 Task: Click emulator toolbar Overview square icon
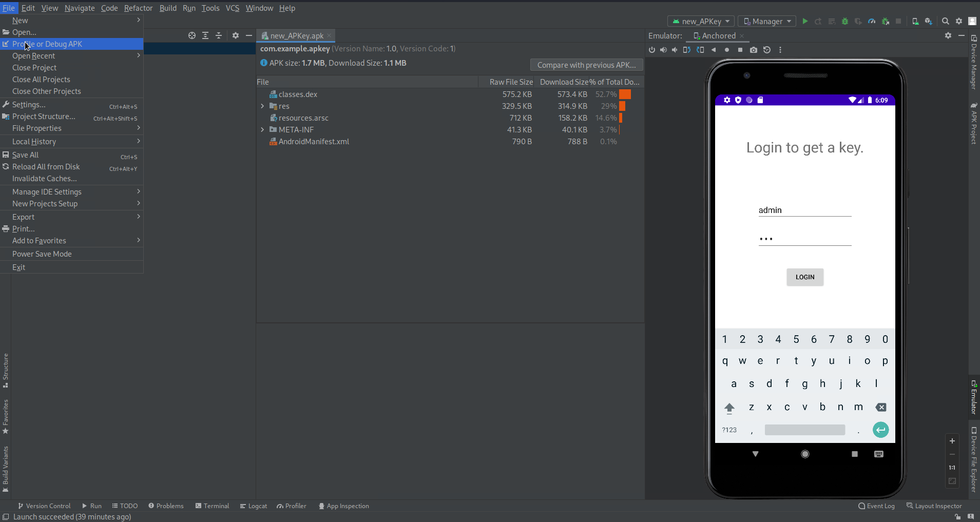740,50
